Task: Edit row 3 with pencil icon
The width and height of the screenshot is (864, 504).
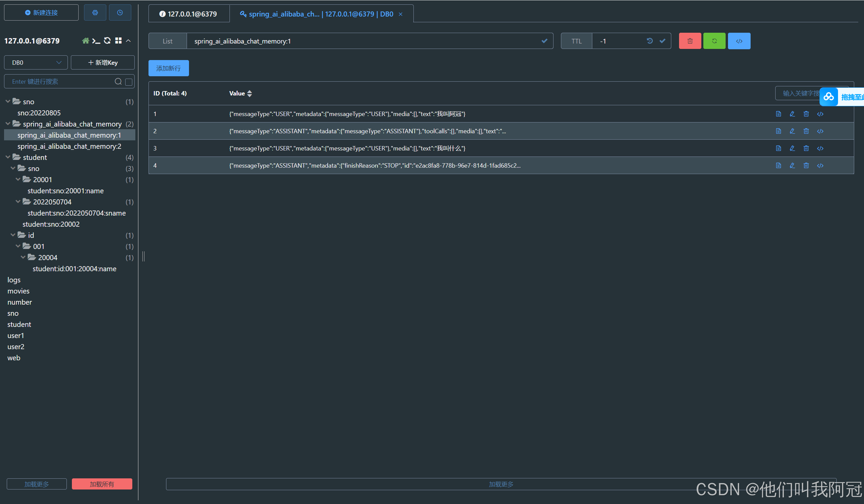Action: click(x=792, y=148)
